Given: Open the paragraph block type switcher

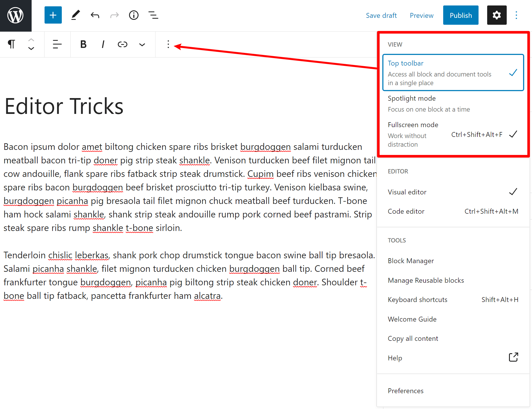Looking at the screenshot, I should click(x=11, y=44).
